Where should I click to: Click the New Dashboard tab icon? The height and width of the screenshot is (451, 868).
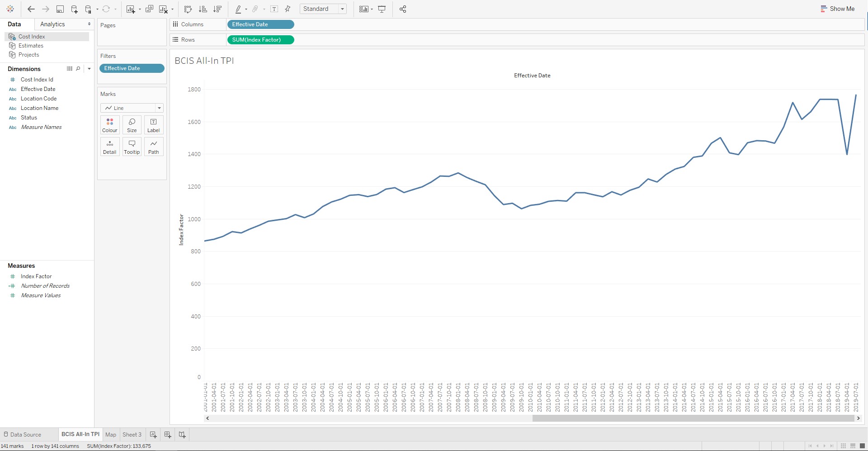[x=168, y=435]
